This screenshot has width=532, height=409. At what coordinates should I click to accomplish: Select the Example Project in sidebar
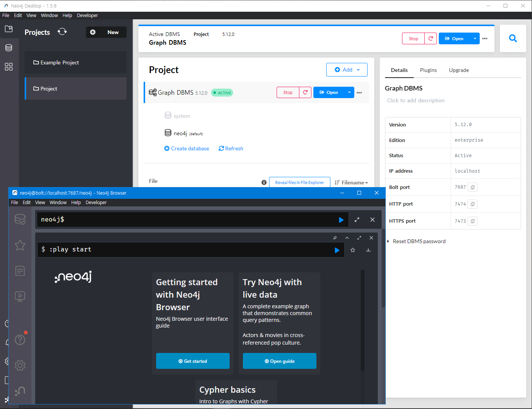pyautogui.click(x=76, y=62)
